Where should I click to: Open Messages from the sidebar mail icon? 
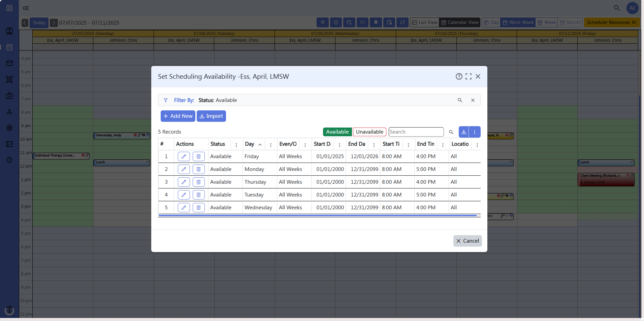[x=9, y=63]
